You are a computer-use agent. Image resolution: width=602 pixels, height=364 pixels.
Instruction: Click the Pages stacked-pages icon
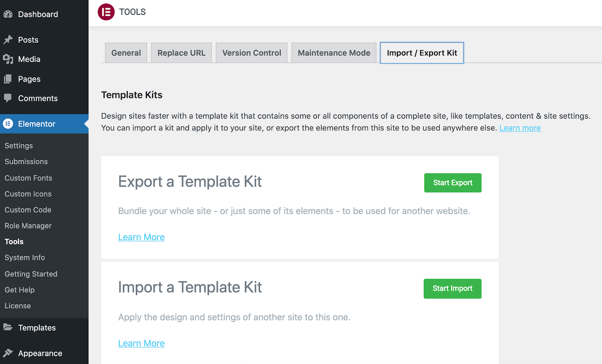9,79
